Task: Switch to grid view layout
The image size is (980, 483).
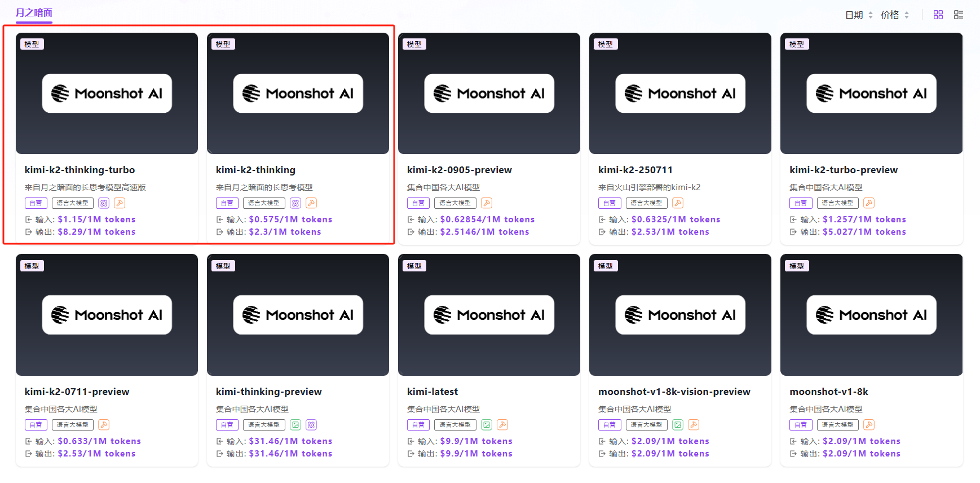Action: point(938,15)
